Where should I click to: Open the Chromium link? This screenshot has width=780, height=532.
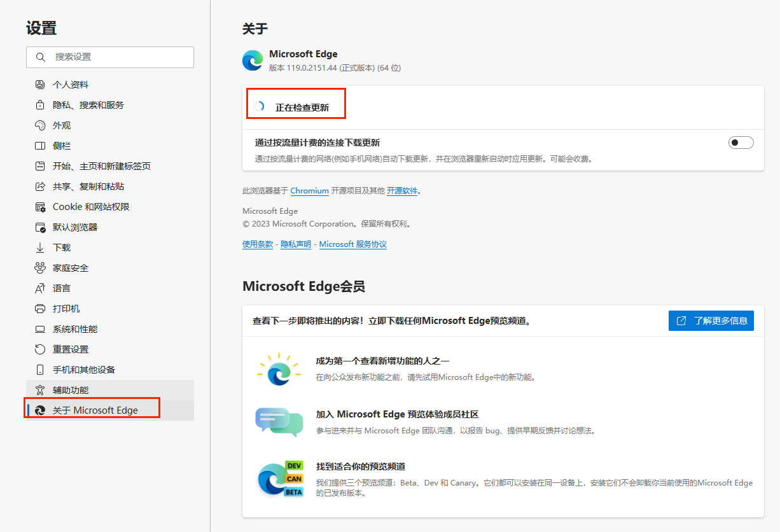(309, 191)
